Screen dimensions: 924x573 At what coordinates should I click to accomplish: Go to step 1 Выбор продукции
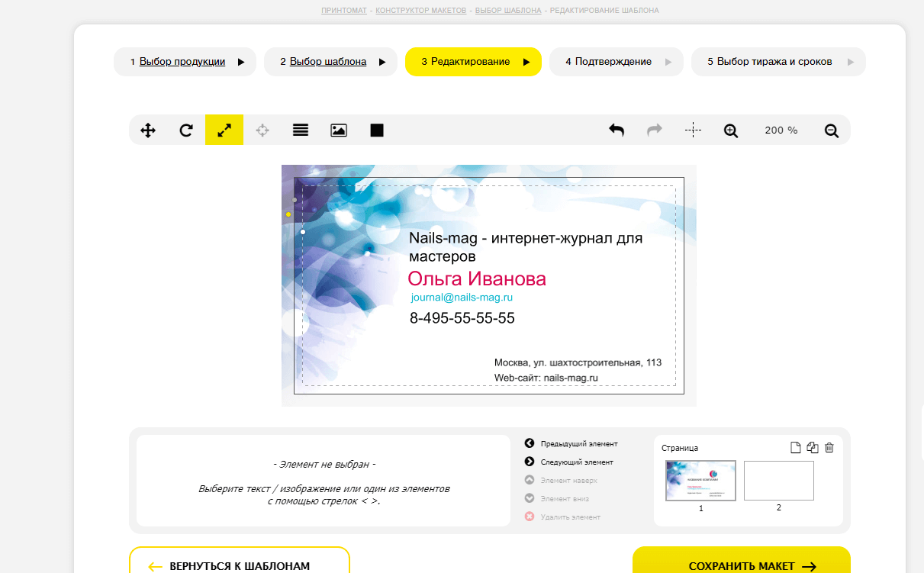(182, 62)
